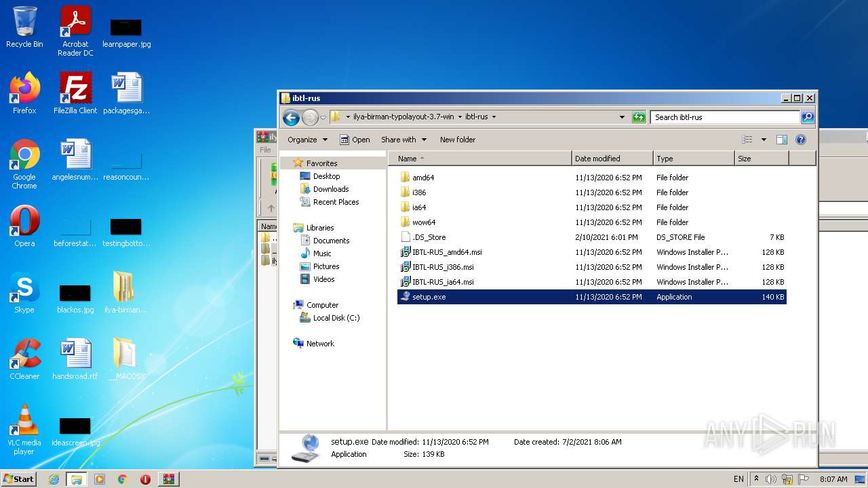Click the search magnifier icon
Image resolution: width=868 pixels, height=488 pixels.
tap(807, 117)
